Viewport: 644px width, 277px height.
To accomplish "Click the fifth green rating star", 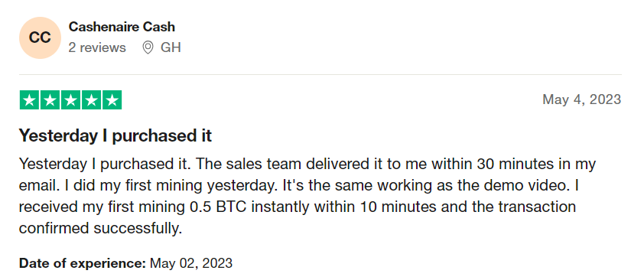I will [x=112, y=100].
